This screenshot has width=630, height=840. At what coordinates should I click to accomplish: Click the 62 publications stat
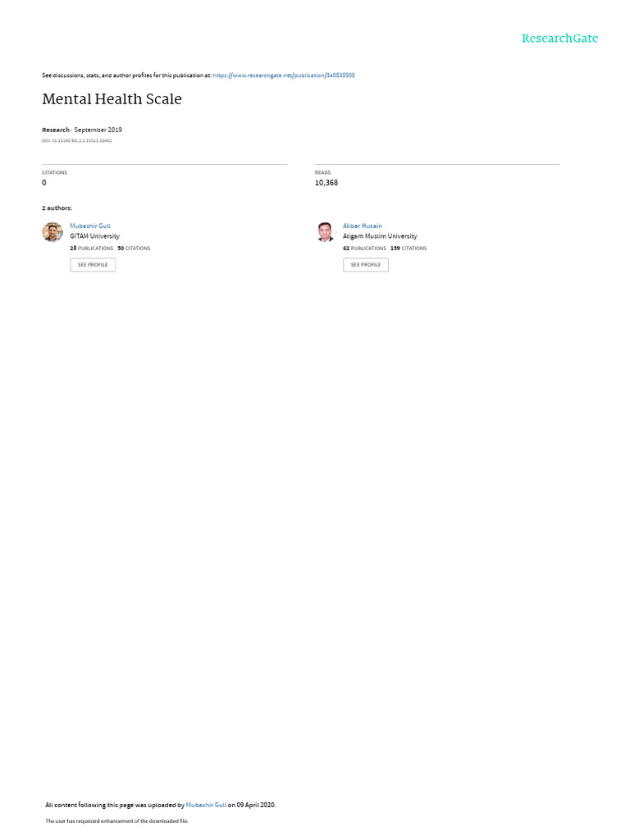tap(364, 249)
